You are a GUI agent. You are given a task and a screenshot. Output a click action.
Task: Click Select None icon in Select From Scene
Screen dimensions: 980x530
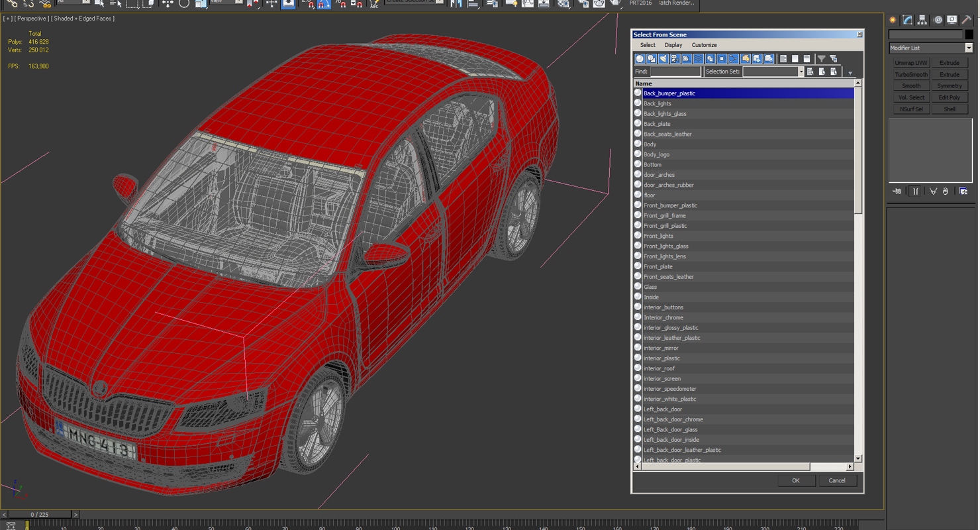(795, 59)
